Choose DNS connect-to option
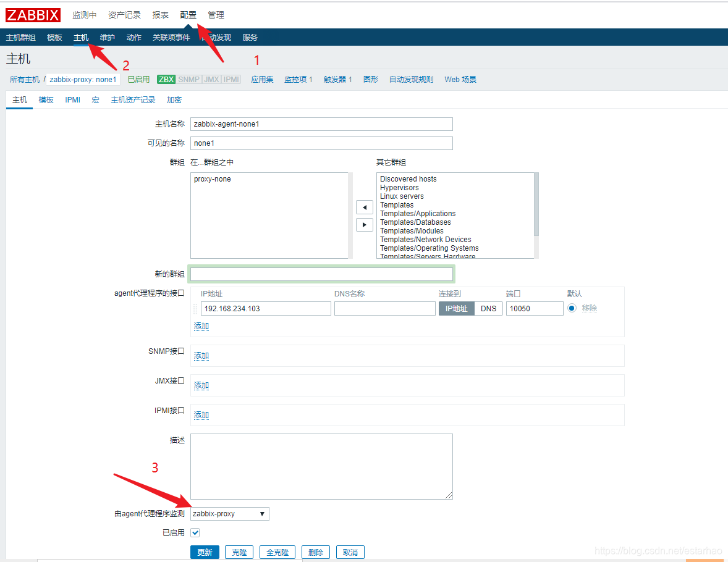Image resolution: width=728 pixels, height=562 pixels. [x=488, y=309]
